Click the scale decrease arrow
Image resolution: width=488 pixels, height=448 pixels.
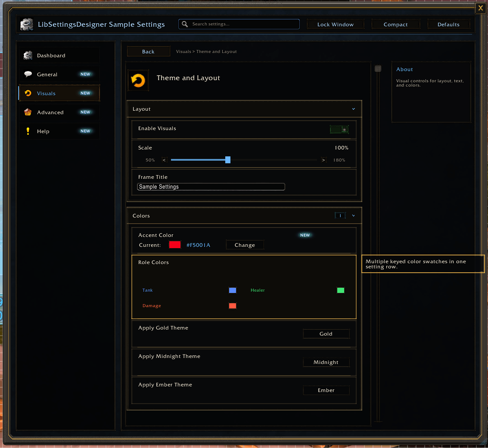pyautogui.click(x=165, y=160)
